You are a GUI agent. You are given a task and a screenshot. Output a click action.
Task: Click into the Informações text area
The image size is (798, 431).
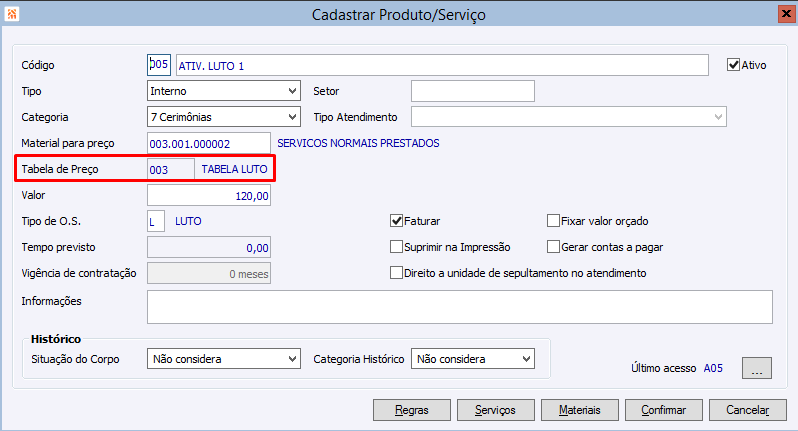459,307
